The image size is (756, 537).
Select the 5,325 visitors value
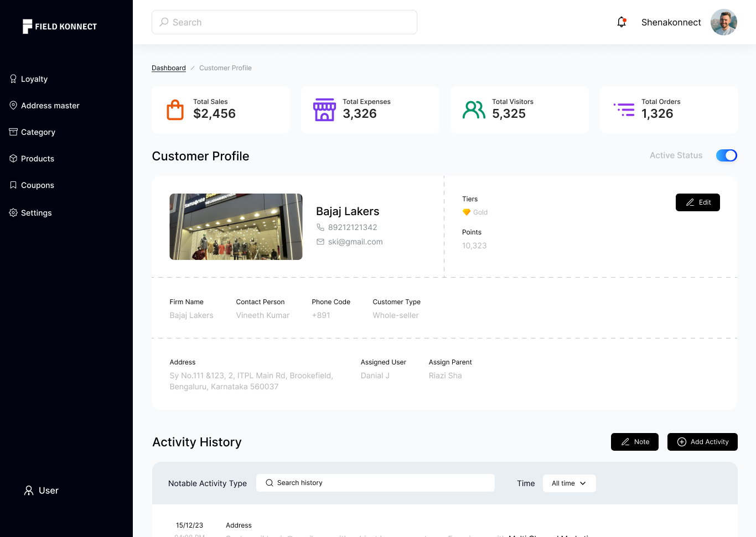click(509, 114)
